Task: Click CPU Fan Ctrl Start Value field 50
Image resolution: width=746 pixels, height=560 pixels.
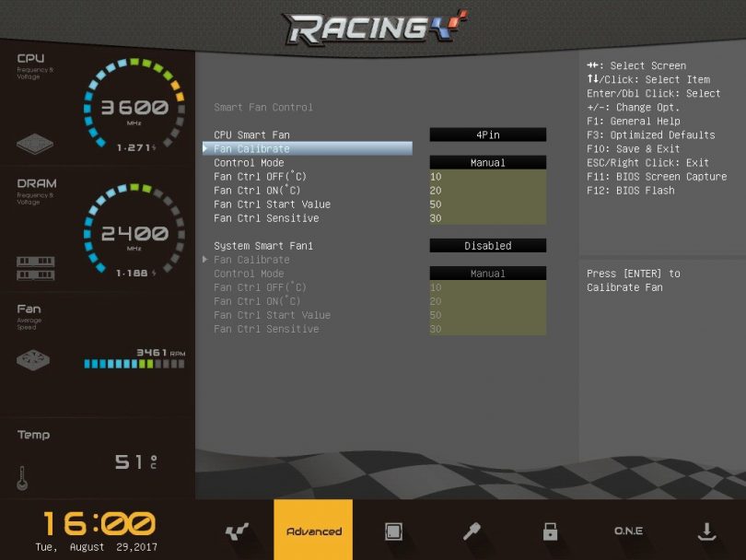Action: coord(487,204)
